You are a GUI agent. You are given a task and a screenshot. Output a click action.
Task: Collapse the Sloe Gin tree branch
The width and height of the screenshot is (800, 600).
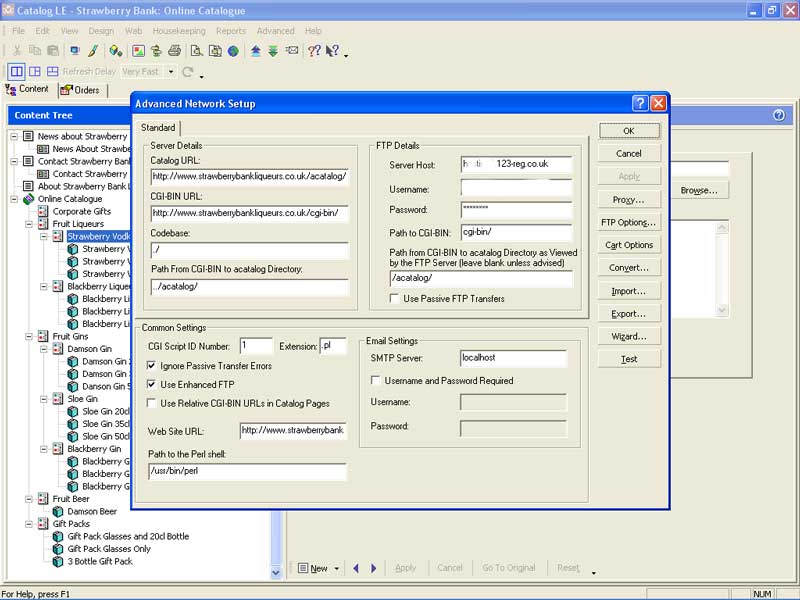(43, 399)
